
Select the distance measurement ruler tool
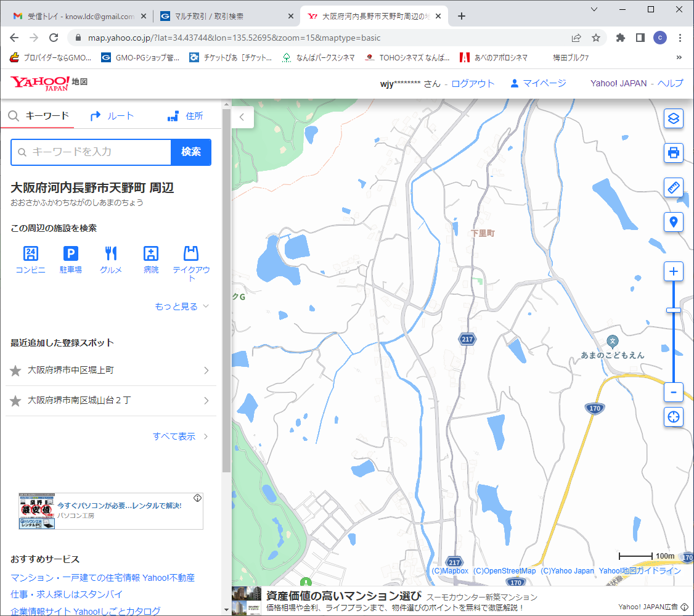[x=674, y=187]
